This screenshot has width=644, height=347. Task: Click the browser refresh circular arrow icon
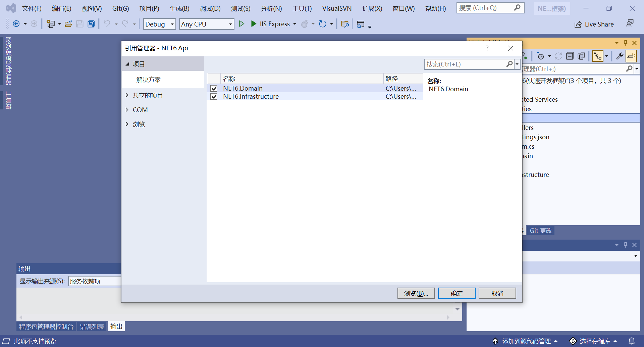tap(322, 24)
